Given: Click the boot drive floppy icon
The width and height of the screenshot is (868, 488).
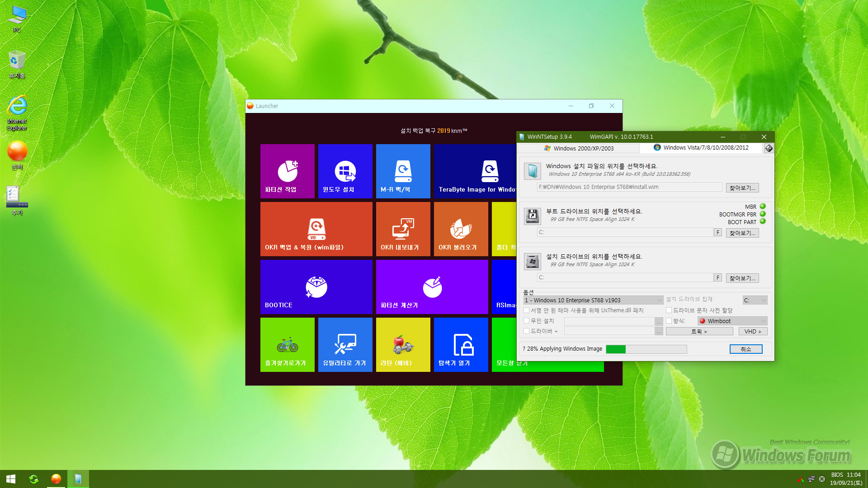Looking at the screenshot, I should 532,216.
